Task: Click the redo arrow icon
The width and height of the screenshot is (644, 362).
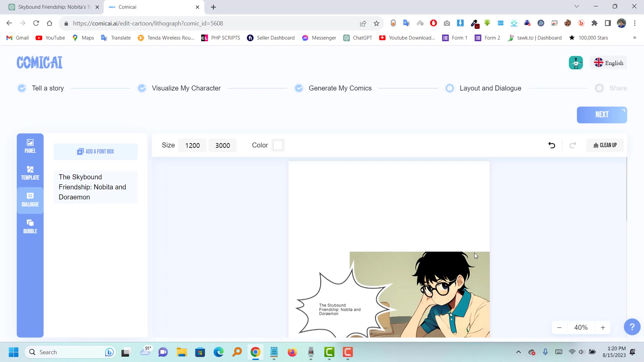Action: point(573,145)
